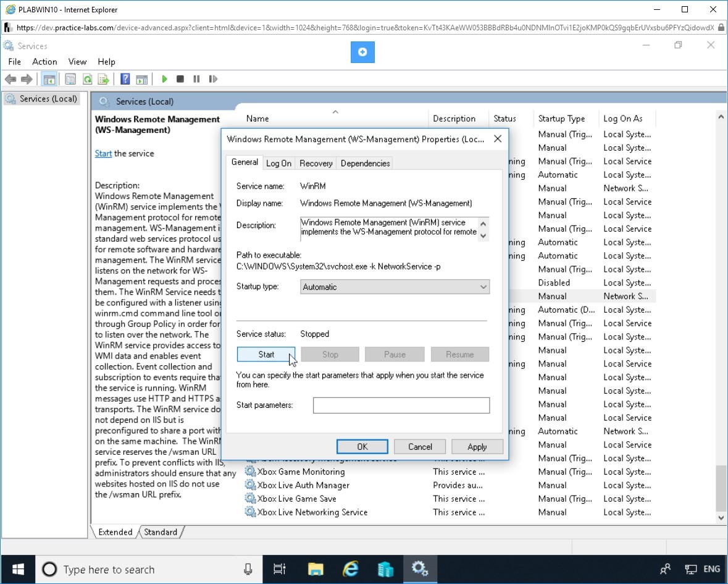
Task: Click the Pause Service toolbar icon
Action: click(x=196, y=79)
